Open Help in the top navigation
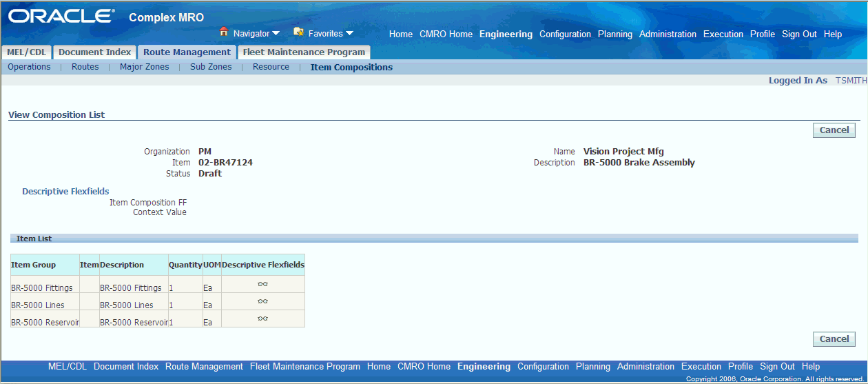 [833, 34]
